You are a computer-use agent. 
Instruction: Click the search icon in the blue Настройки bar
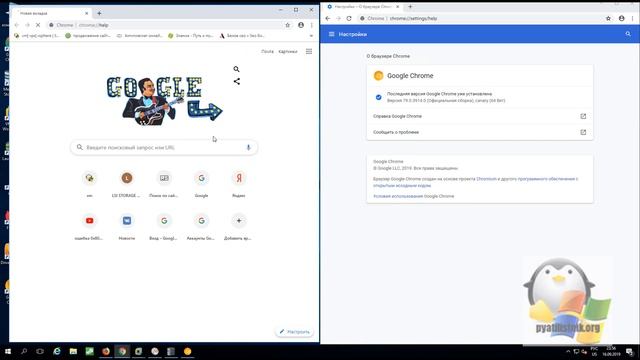[x=628, y=34]
